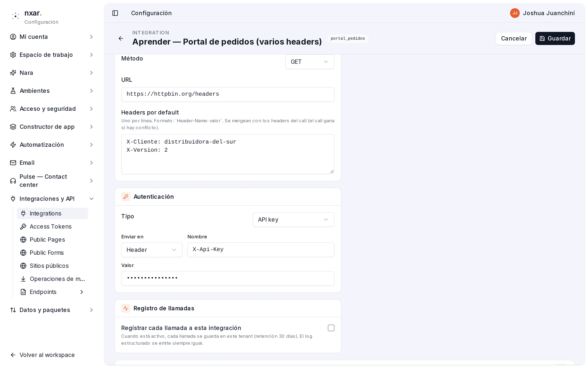Screen dimensions: 588x368
Task: Open Integrations menu item
Action: coord(52,213)
